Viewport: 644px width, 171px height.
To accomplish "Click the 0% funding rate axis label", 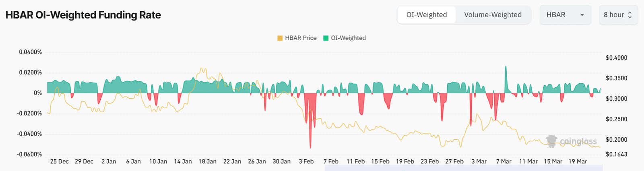I will 38,93.
